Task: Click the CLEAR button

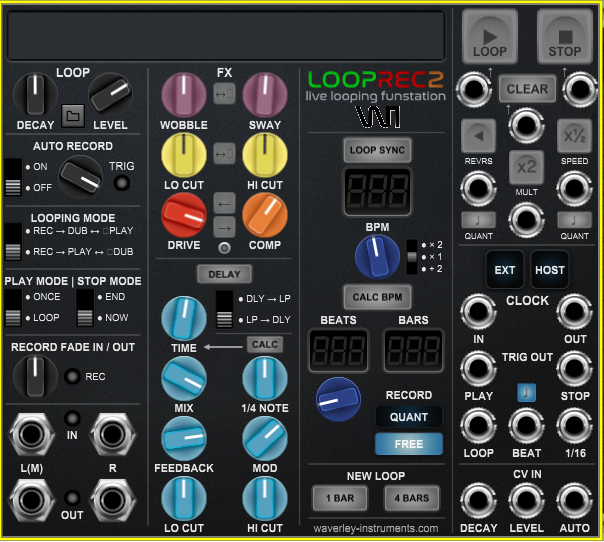Action: [527, 89]
